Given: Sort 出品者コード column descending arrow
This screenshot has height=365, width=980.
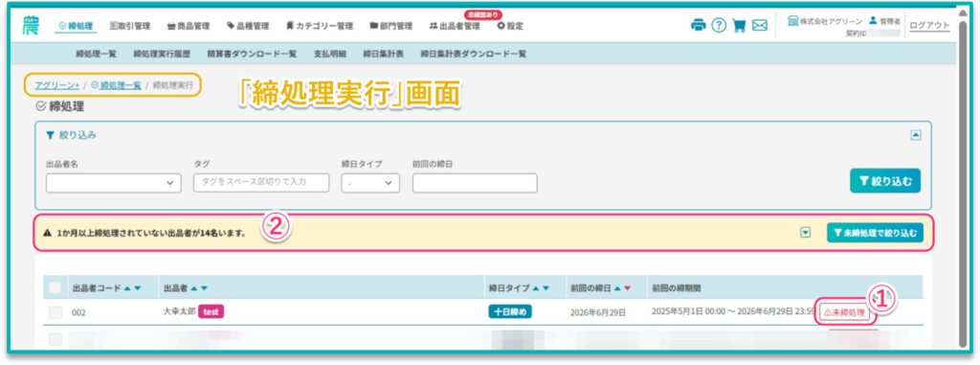Looking at the screenshot, I should (x=138, y=288).
